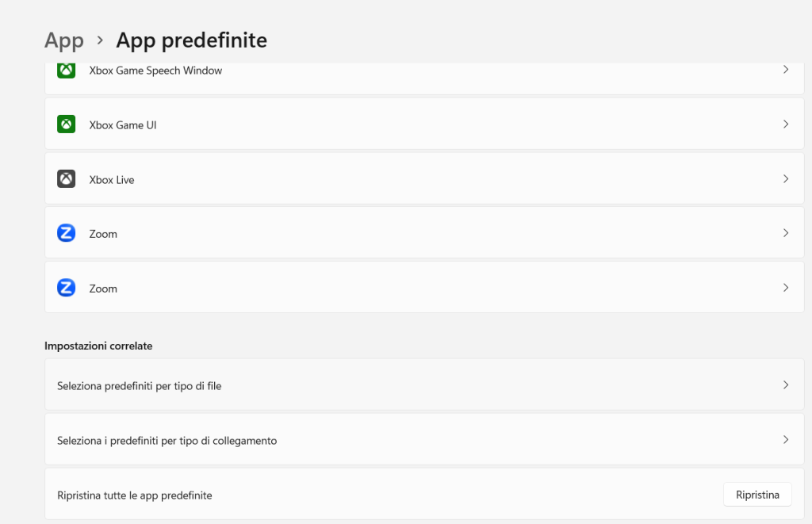Open Seleziona i predefiniti per tipo di collegamento
This screenshot has height=524, width=812.
pos(167,441)
